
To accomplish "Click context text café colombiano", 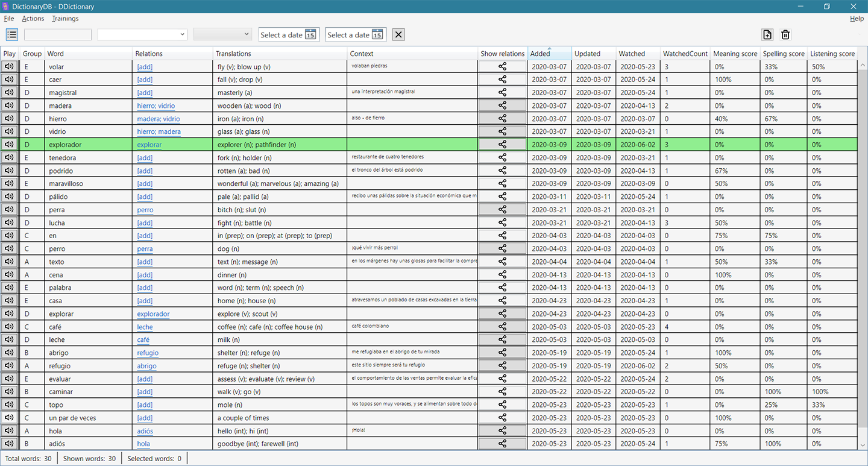I will point(370,326).
